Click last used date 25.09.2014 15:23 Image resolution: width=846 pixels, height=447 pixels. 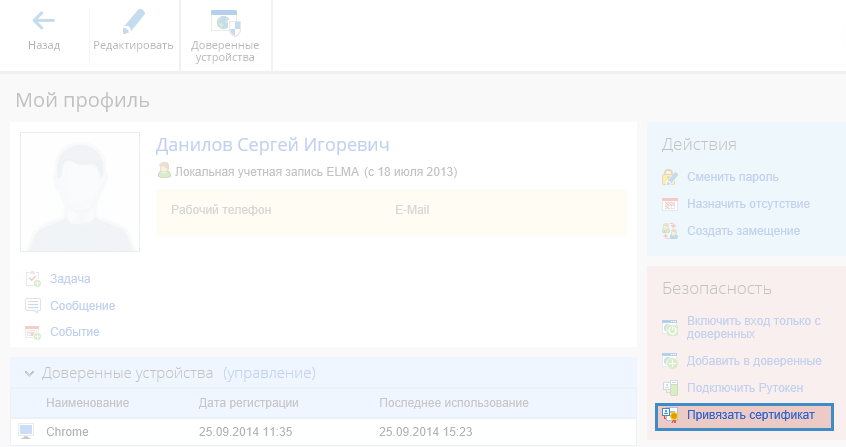[x=426, y=432]
